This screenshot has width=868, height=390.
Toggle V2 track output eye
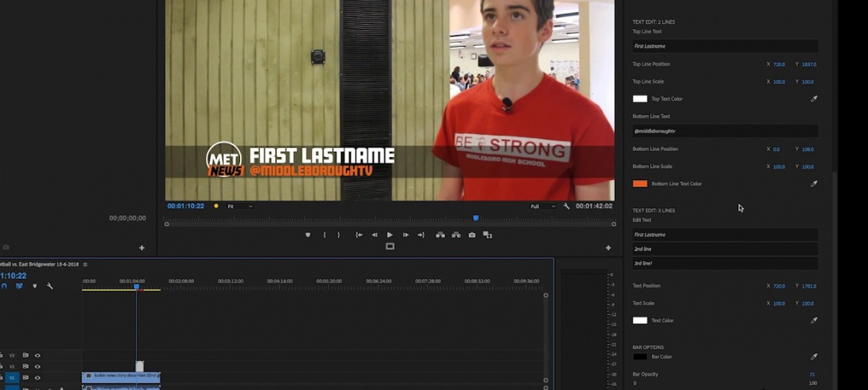pos(38,366)
